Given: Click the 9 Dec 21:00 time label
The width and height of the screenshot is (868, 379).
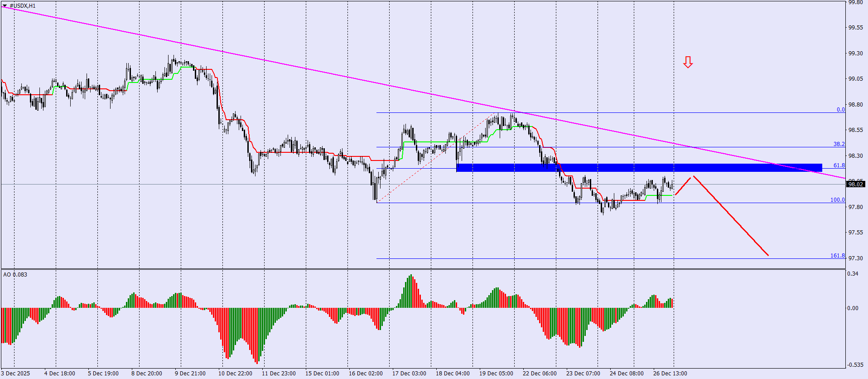Looking at the screenshot, I should (x=190, y=374).
